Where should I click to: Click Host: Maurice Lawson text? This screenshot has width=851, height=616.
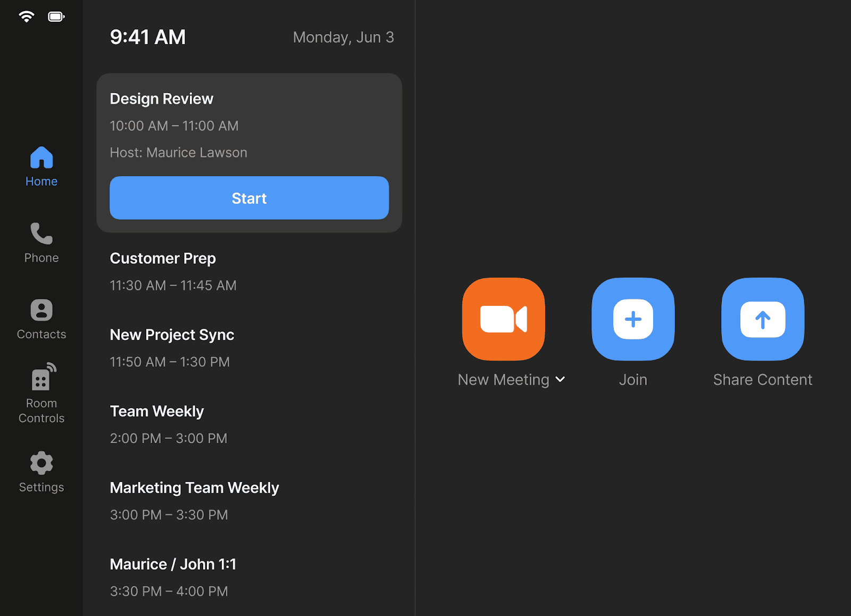(x=178, y=153)
